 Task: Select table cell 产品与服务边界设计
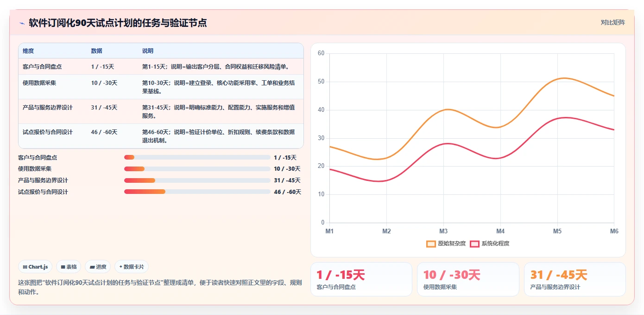(x=48, y=108)
